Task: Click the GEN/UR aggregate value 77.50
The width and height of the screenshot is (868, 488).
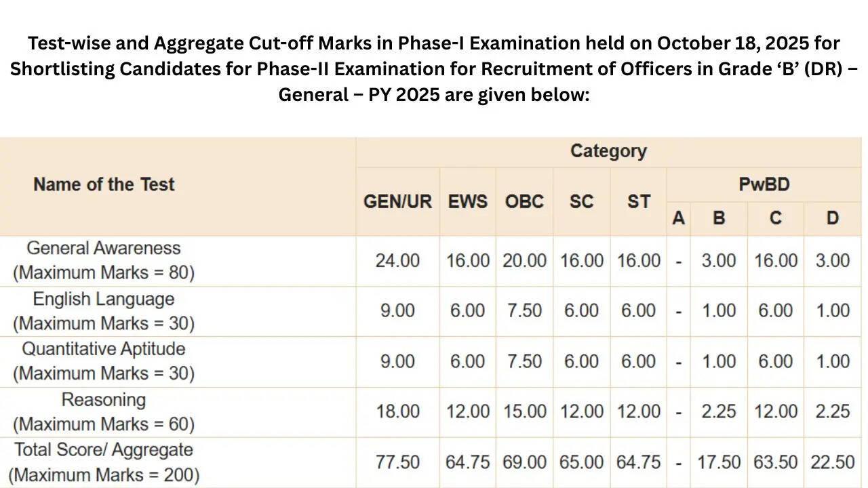Action: click(397, 462)
